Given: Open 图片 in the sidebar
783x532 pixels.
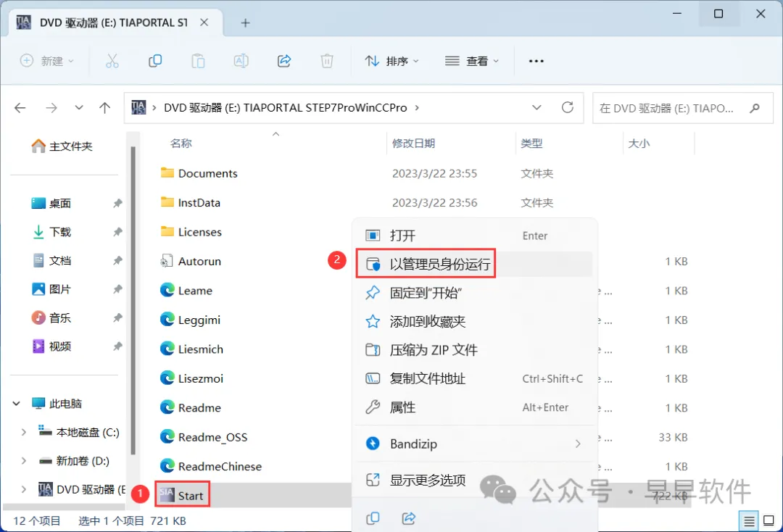Looking at the screenshot, I should coord(51,289).
